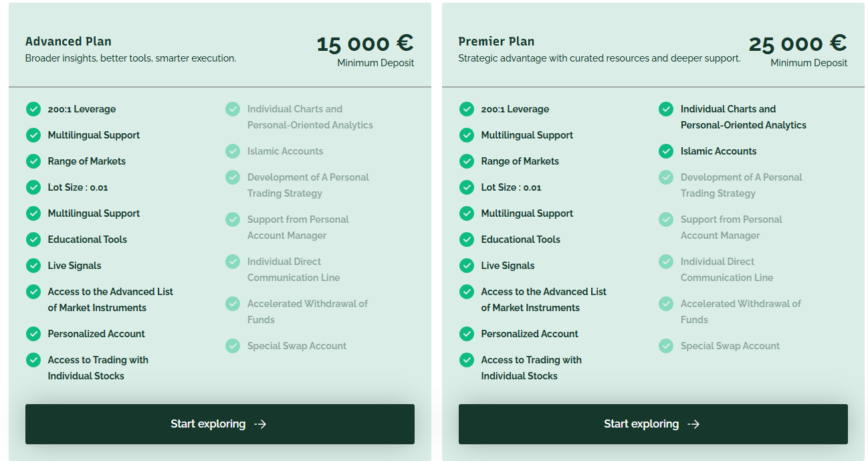This screenshot has width=868, height=461.
Task: Click the Premier Plan heading
Action: (496, 41)
